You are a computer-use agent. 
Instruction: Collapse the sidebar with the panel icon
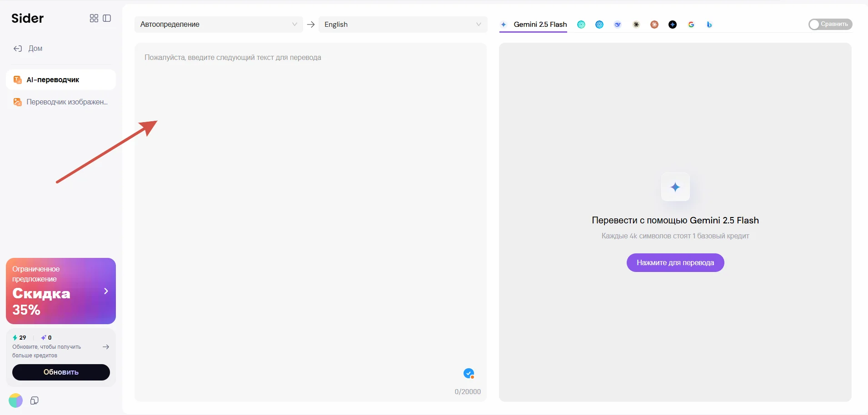coord(107,18)
